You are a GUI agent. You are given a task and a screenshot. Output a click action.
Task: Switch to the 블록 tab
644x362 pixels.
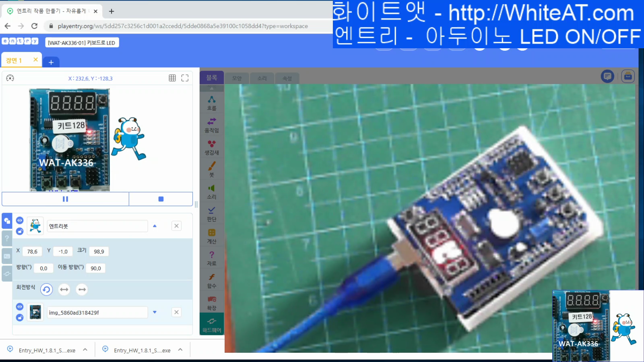(x=212, y=78)
